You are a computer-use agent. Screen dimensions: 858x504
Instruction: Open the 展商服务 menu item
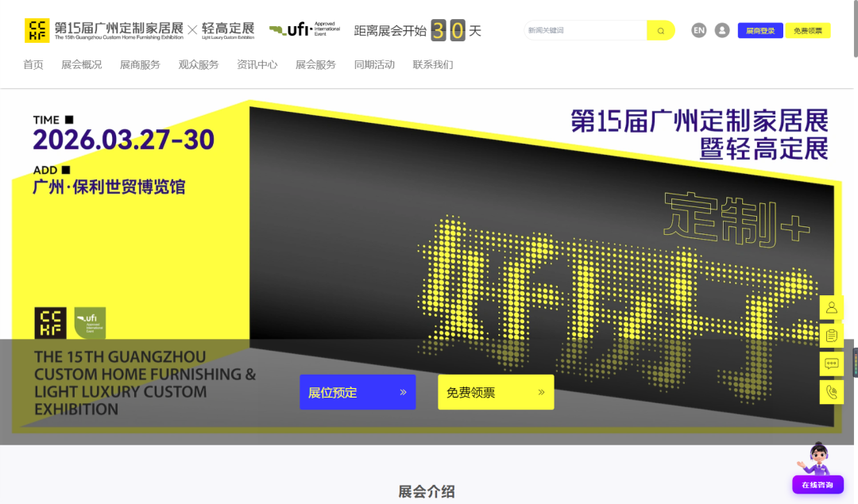140,64
